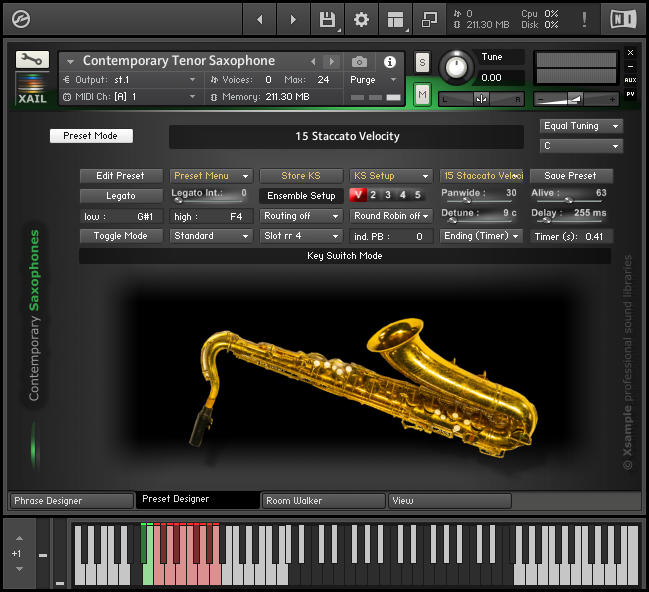This screenshot has height=592, width=649.
Task: Toggle the PV button
Action: [630, 94]
